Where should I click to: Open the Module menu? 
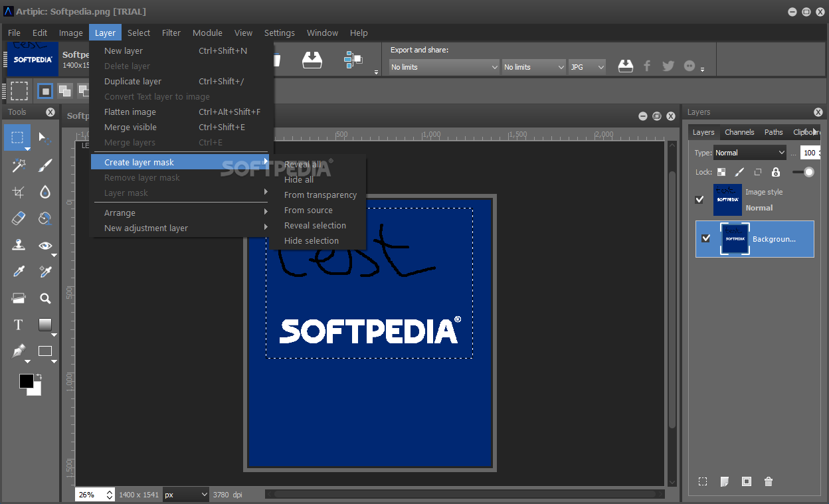tap(207, 33)
